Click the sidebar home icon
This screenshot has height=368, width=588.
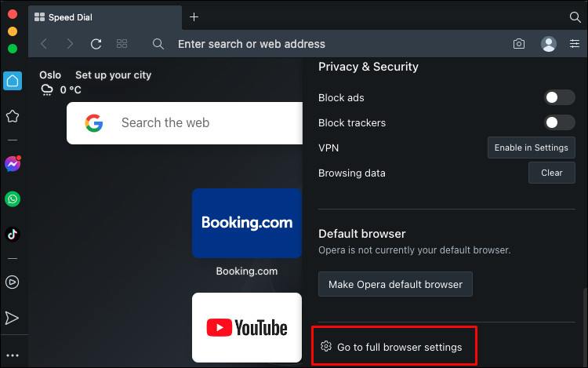pos(13,81)
